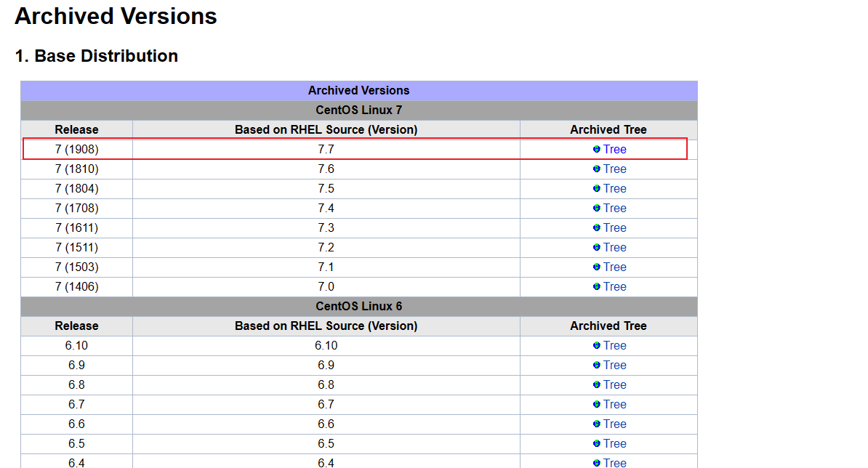Image resolution: width=868 pixels, height=468 pixels.
Task: Click the RHEL source version 7.3 cell
Action: pos(326,228)
